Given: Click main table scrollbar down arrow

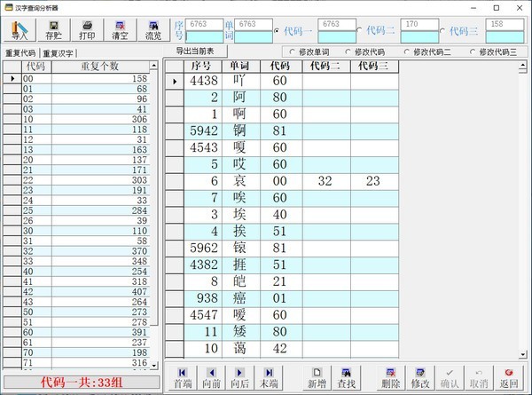Looking at the screenshot, I should 523,354.
